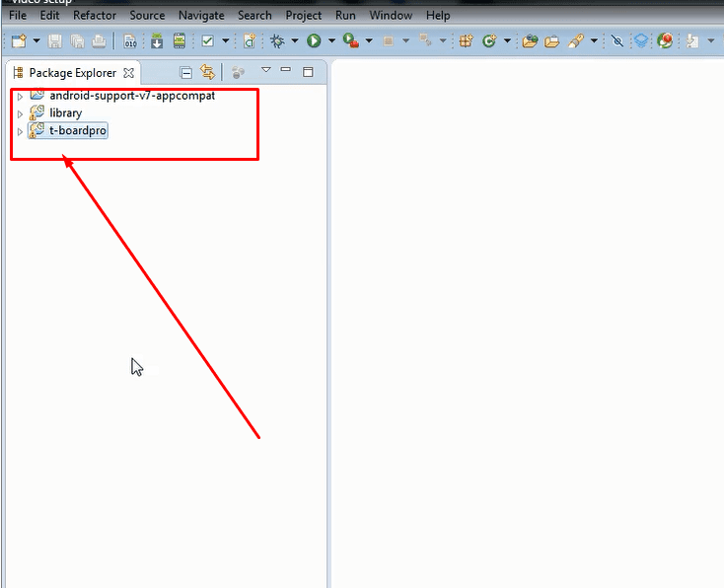Screen dimensions: 724x588
Task: Click the Open Task folder icon
Action: coord(551,41)
